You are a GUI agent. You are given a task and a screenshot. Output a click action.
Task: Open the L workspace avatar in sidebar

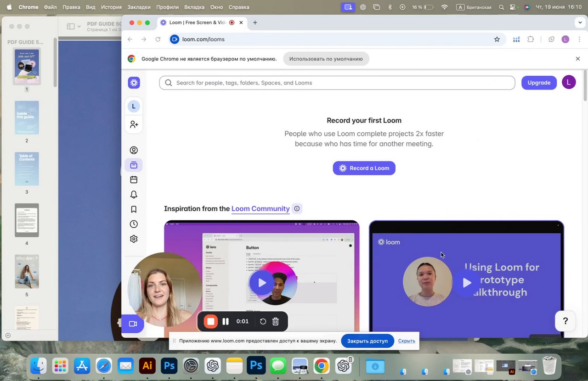tap(134, 106)
